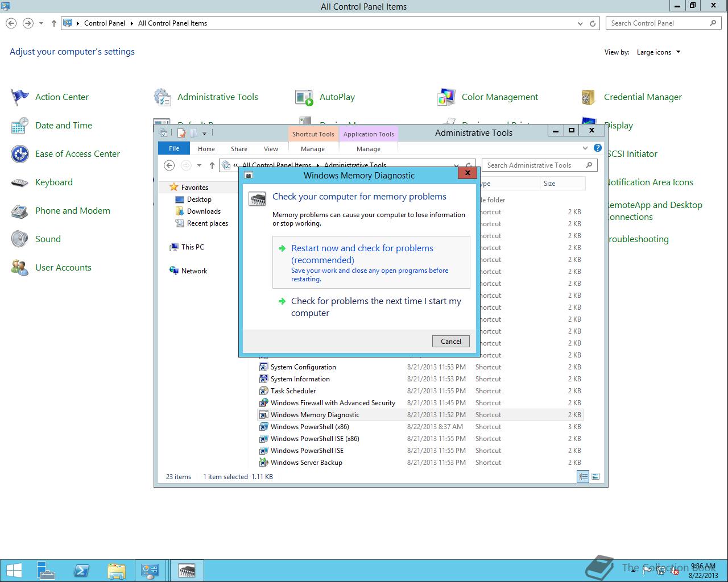728x582 pixels.
Task: Choose Check for problems next time I start
Action: [371, 307]
